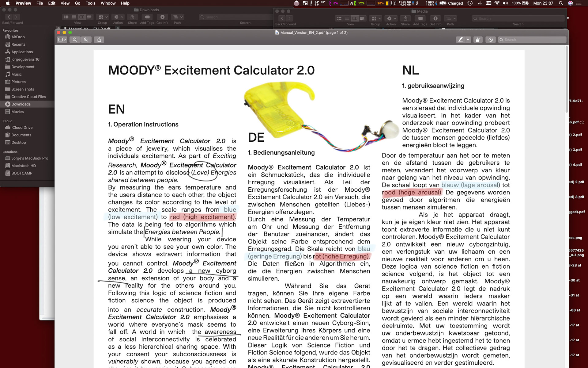This screenshot has width=588, height=368.
Task: Open Preview's Share button in toolbar
Action: pos(99,40)
